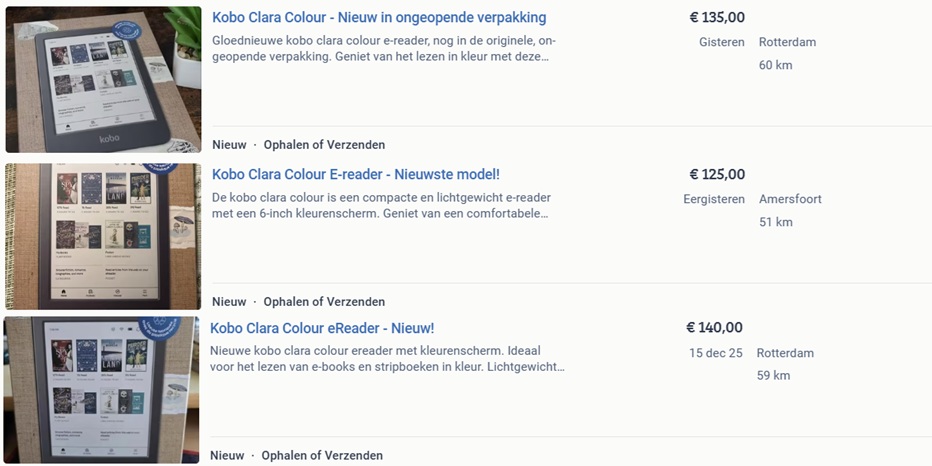The width and height of the screenshot is (932, 466).
Task: Click the €125,00 listing's product photo
Action: 103,236
